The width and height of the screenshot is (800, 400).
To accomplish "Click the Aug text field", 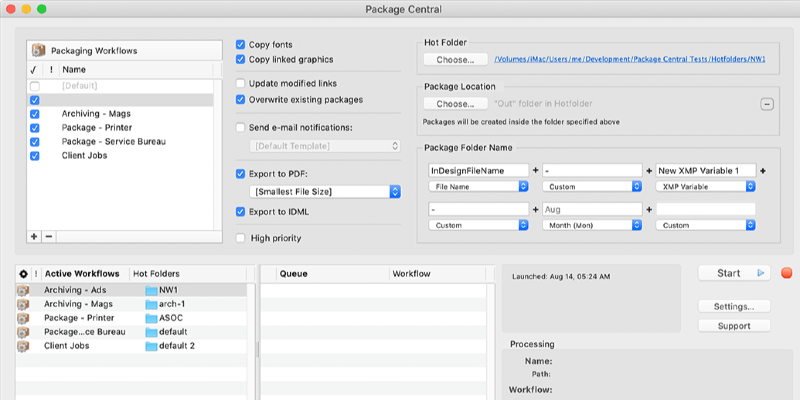I will [592, 209].
